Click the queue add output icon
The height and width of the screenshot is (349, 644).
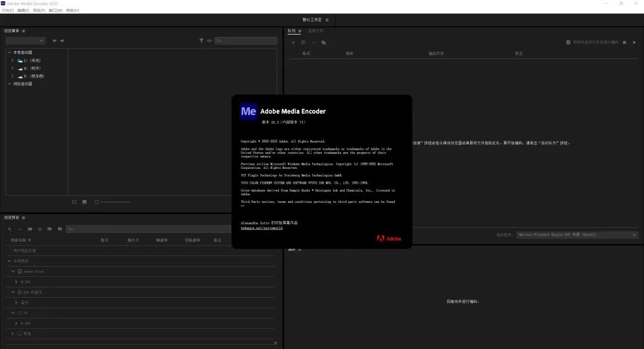coord(303,42)
